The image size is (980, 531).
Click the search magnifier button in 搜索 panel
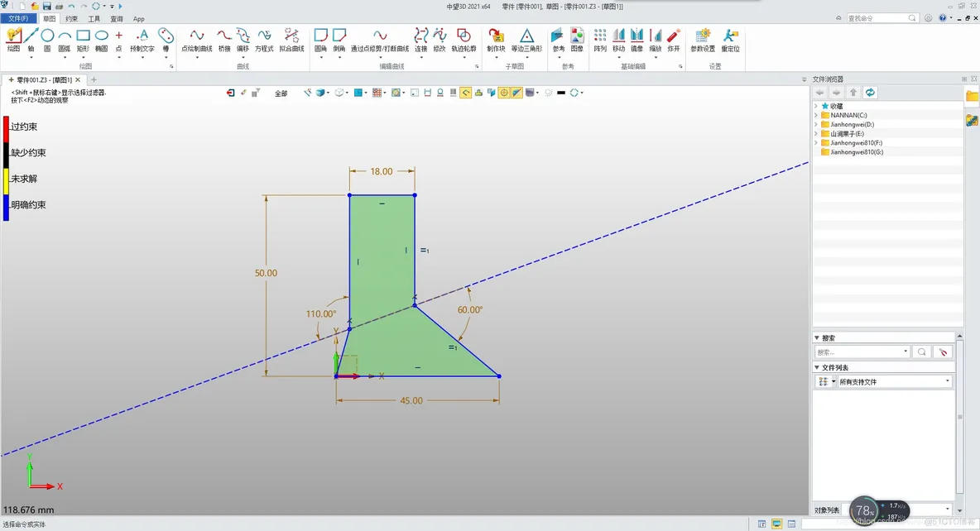point(922,352)
